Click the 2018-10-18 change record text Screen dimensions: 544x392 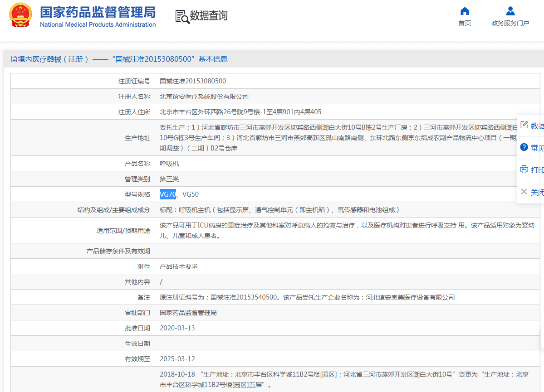click(x=344, y=379)
